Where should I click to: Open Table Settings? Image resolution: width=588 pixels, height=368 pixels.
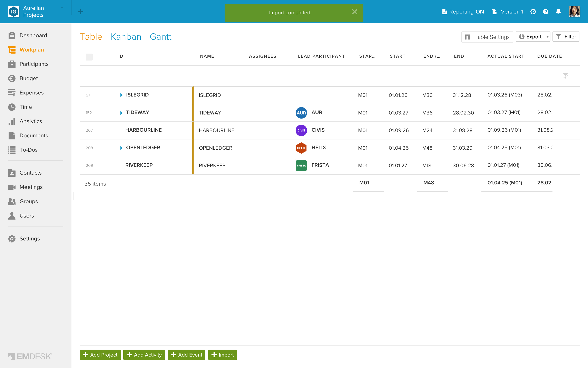tap(487, 37)
